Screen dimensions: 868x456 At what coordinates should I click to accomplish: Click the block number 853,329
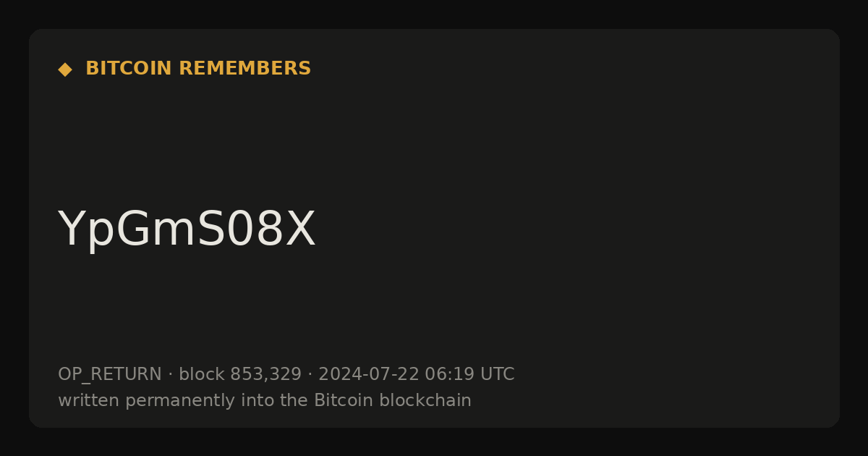click(265, 375)
